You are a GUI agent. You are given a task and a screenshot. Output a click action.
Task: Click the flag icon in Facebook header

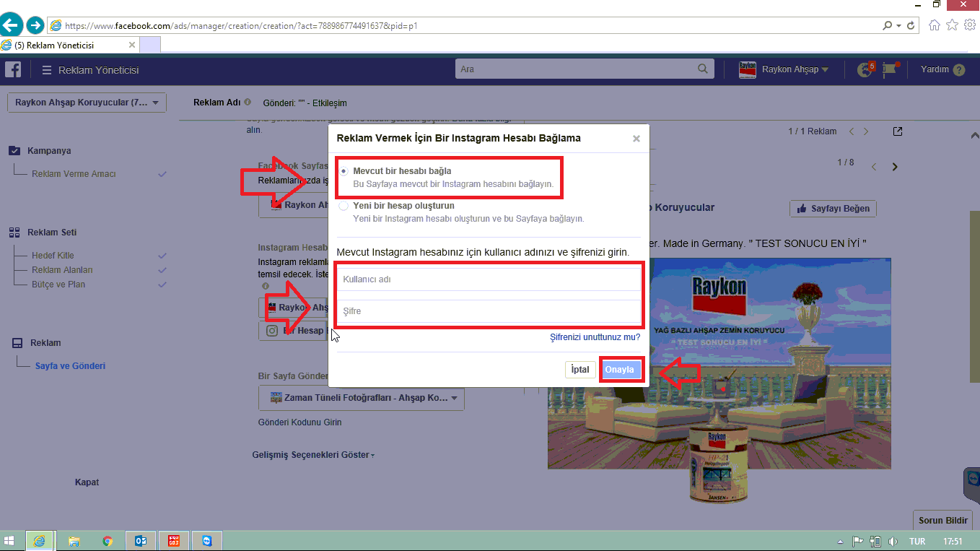coord(891,69)
